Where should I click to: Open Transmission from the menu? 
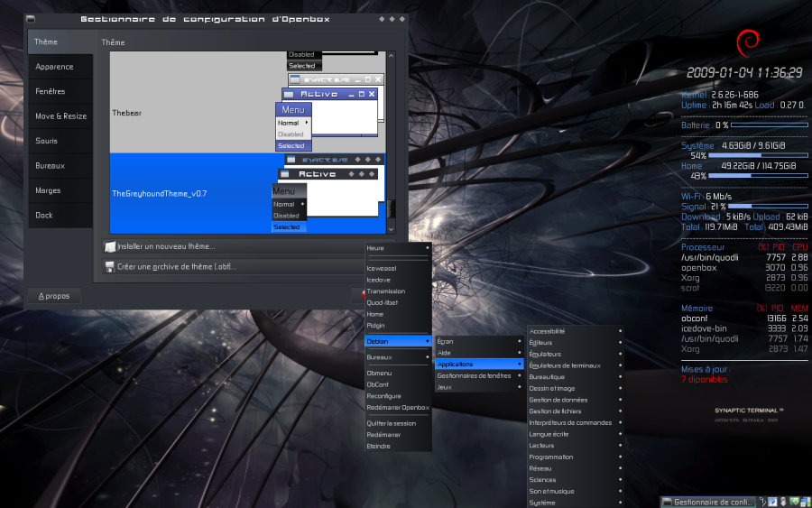click(398, 291)
